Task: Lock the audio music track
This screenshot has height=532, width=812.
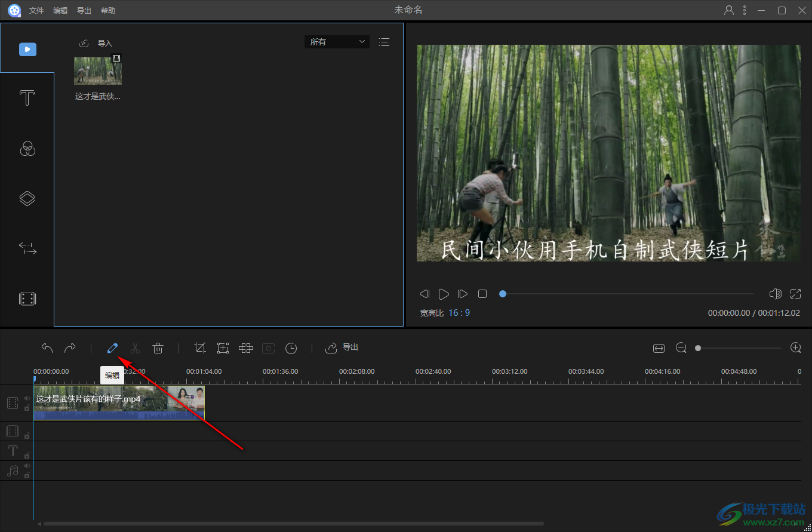Action: click(27, 476)
